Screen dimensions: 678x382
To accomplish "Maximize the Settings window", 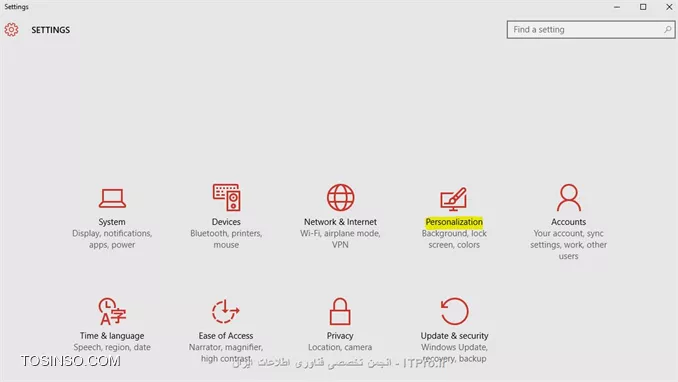I will click(x=643, y=7).
